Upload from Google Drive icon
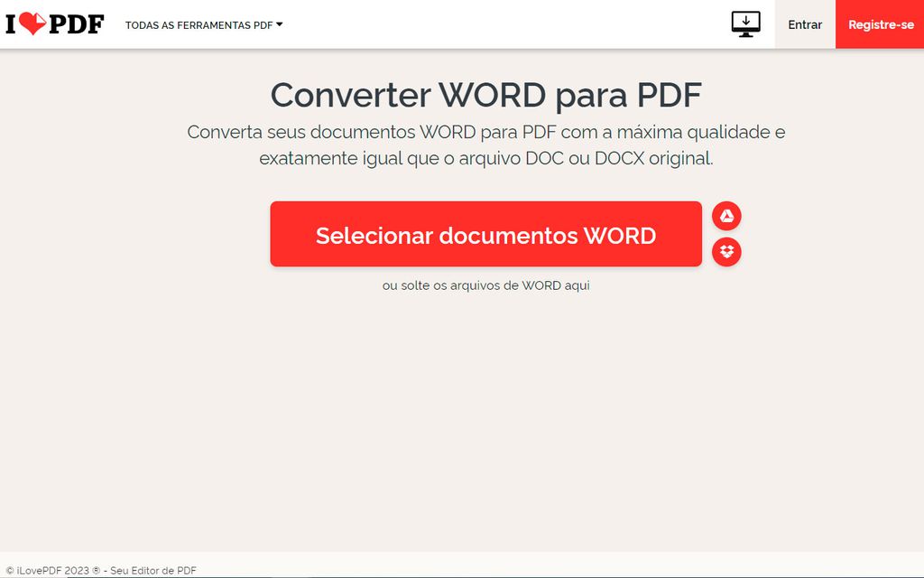Image resolution: width=924 pixels, height=578 pixels. [726, 216]
